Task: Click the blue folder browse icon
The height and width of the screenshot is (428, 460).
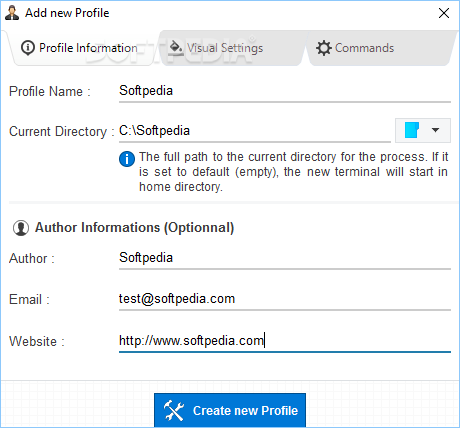Action: pyautogui.click(x=412, y=130)
